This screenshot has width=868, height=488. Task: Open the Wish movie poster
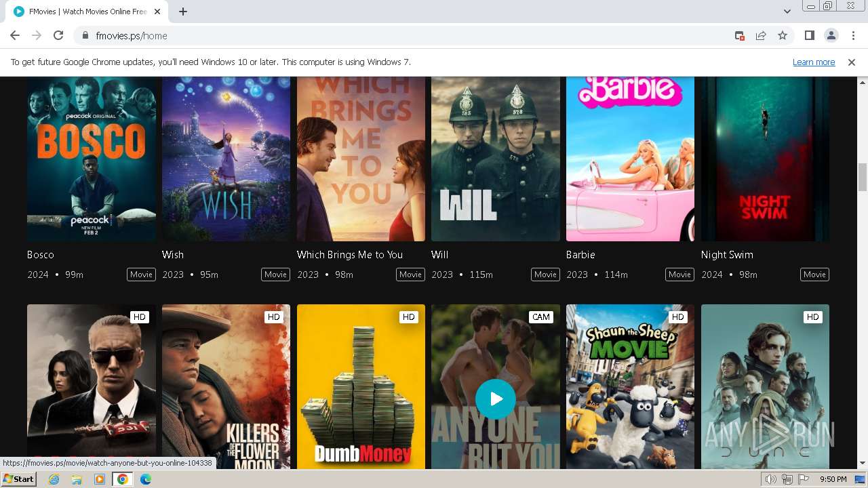click(226, 159)
